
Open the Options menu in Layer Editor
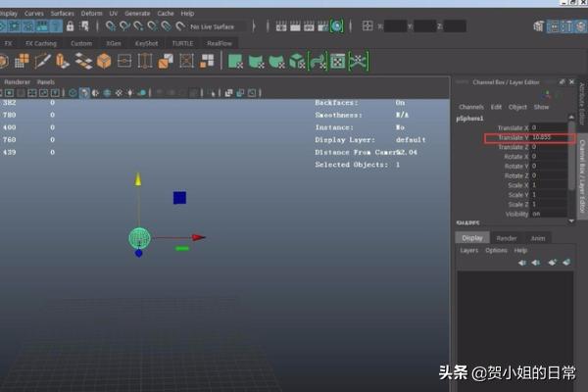point(496,250)
